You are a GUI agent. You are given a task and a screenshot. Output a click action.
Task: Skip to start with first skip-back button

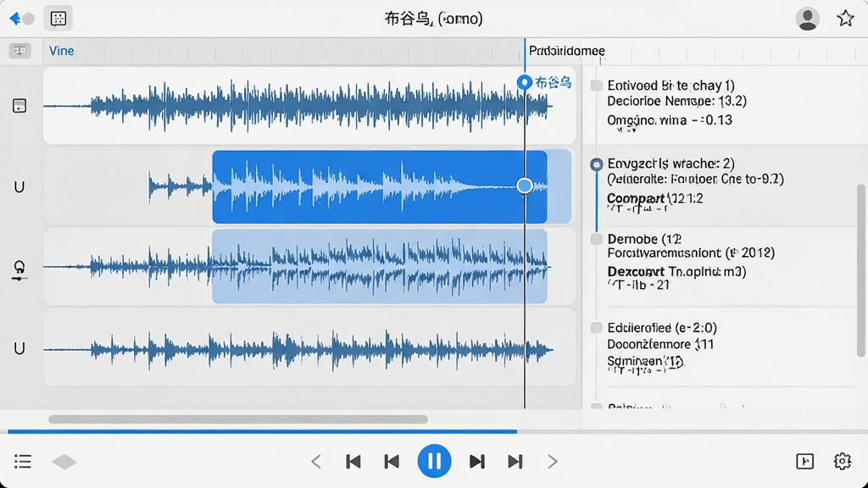(353, 462)
